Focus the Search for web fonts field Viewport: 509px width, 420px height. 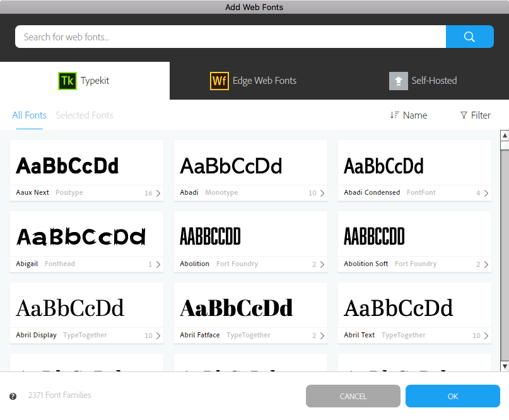coord(230,37)
